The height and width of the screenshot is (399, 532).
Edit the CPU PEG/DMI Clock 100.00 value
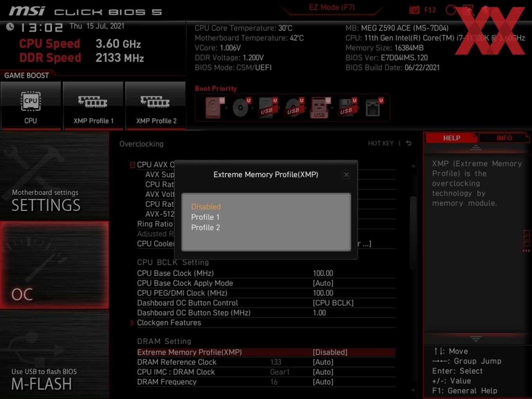point(323,293)
